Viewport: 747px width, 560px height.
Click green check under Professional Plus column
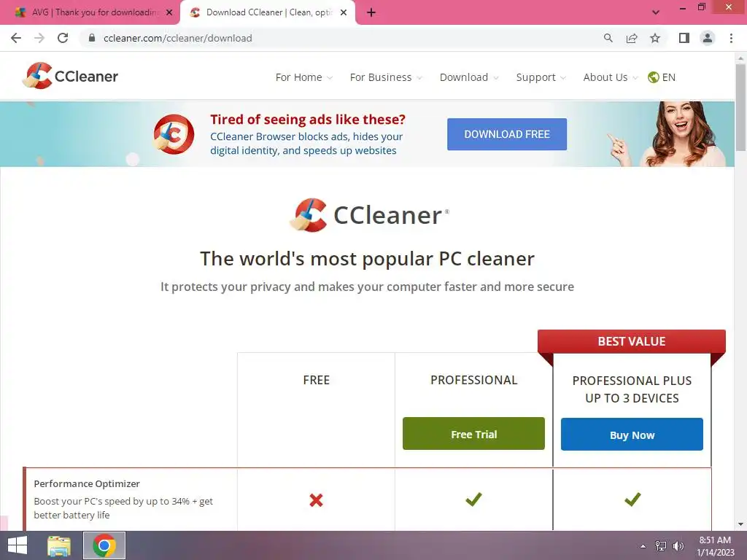pos(632,499)
